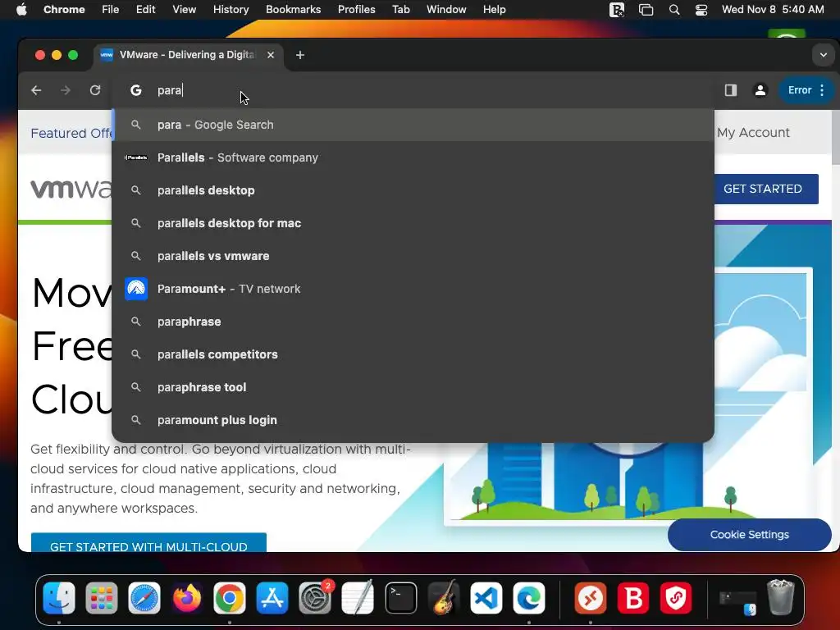
Task: Open the My Account link
Action: [753, 133]
